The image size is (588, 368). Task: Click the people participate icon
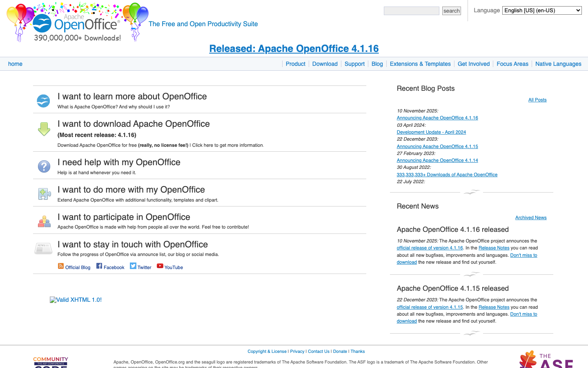click(44, 221)
